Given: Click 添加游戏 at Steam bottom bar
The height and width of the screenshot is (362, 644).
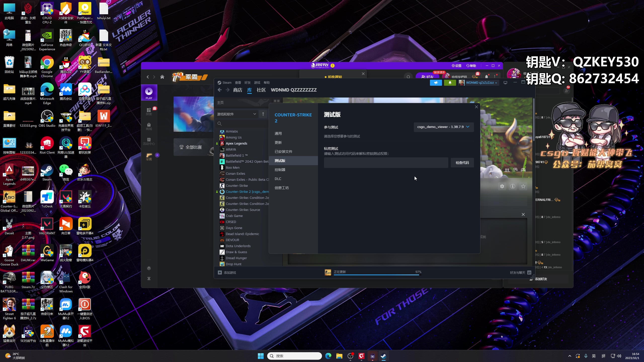Looking at the screenshot, I should [x=227, y=273].
